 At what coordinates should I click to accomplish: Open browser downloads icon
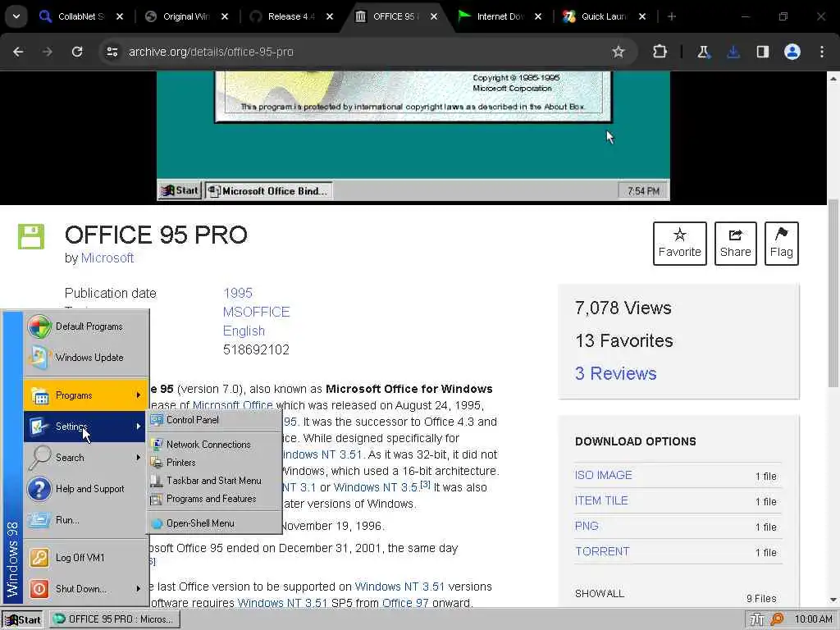coord(733,52)
